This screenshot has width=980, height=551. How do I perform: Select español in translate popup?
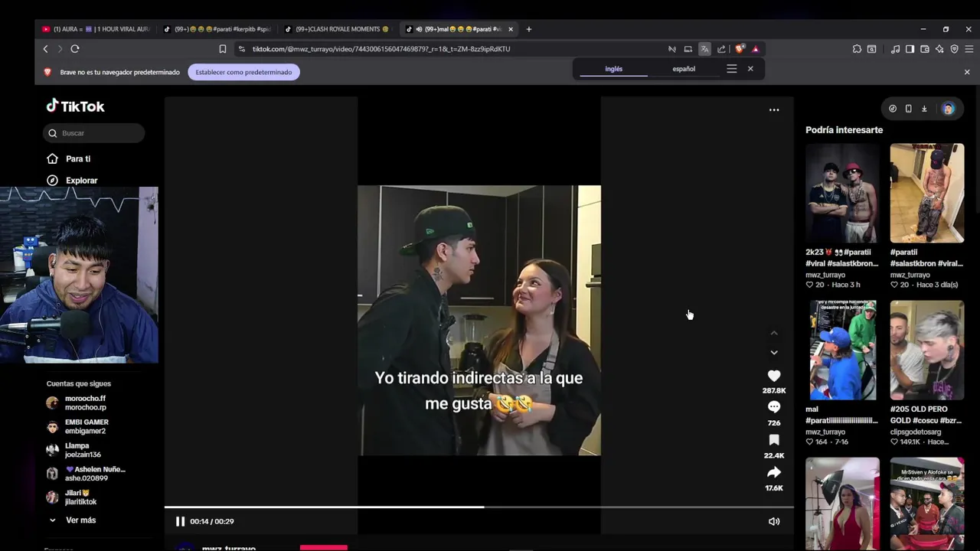tap(684, 69)
